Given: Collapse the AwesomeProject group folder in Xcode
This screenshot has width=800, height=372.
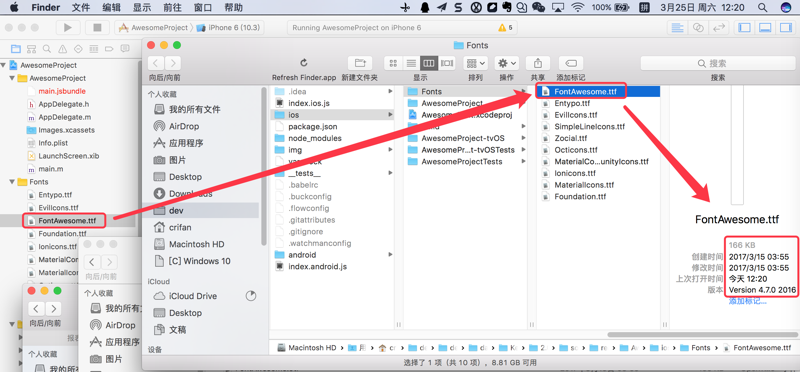Looking at the screenshot, I should pos(12,78).
